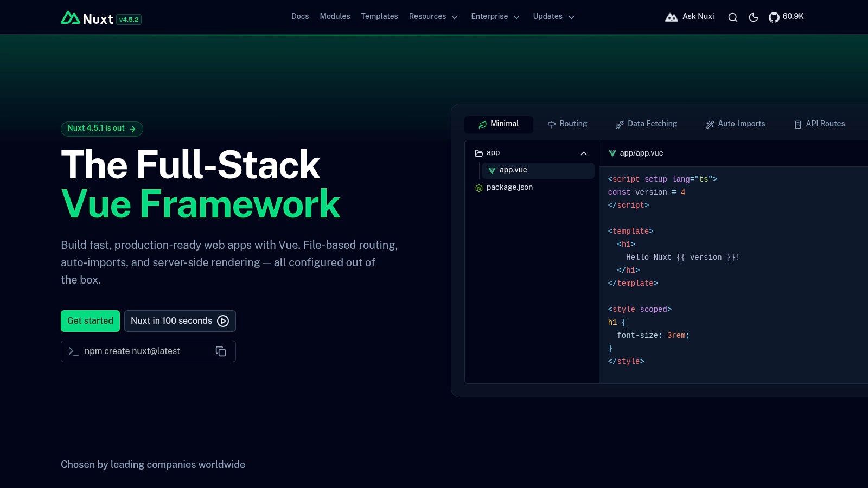The width and height of the screenshot is (868, 488).
Task: Select the Minimal tab label
Action: 505,124
